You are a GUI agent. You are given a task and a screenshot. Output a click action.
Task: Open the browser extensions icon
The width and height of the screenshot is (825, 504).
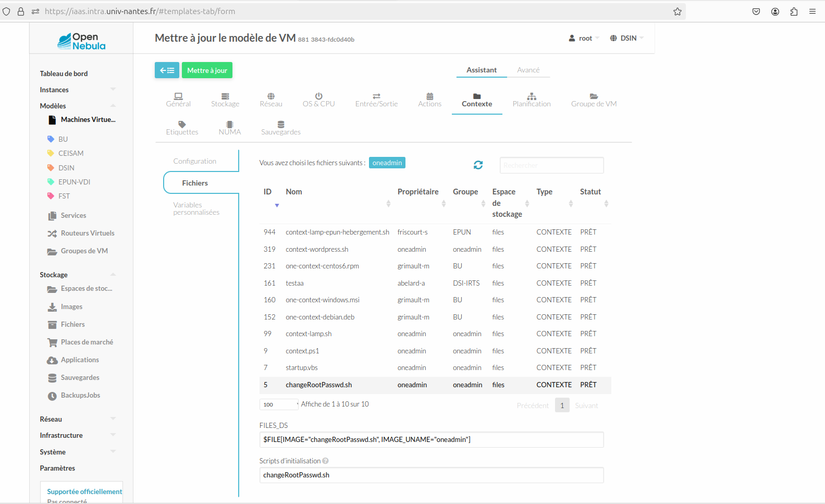[x=794, y=11]
